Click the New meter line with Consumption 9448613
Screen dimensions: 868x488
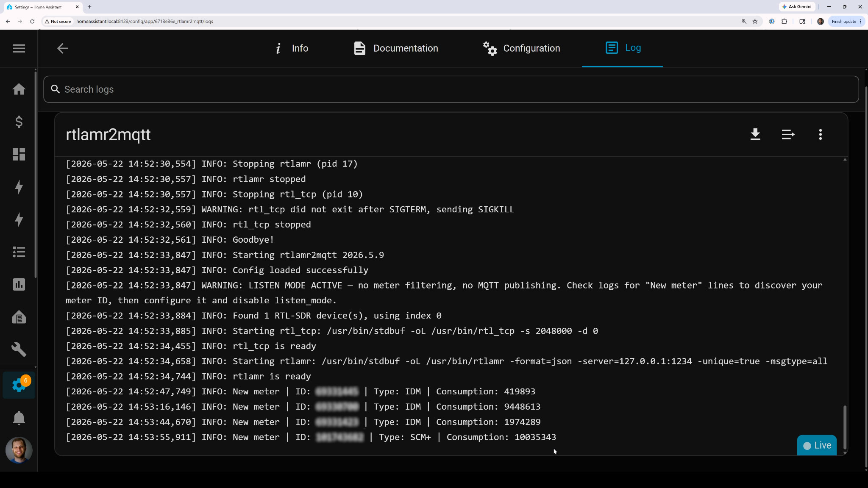[x=303, y=407]
